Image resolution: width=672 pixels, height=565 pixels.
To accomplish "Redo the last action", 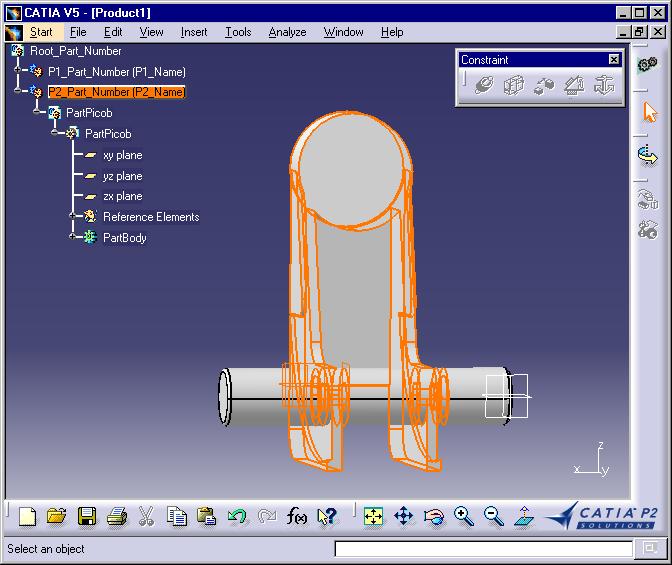I will (267, 516).
